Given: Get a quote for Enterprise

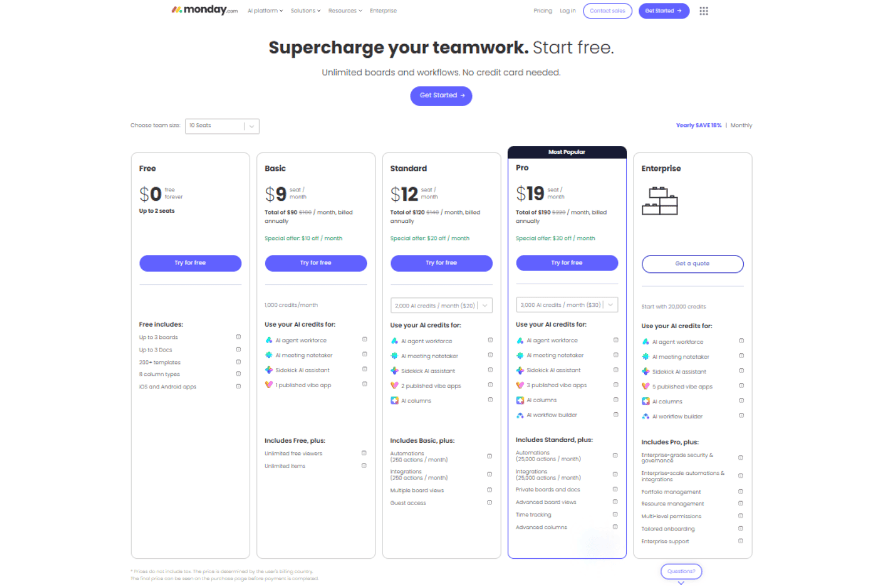Looking at the screenshot, I should coord(692,264).
